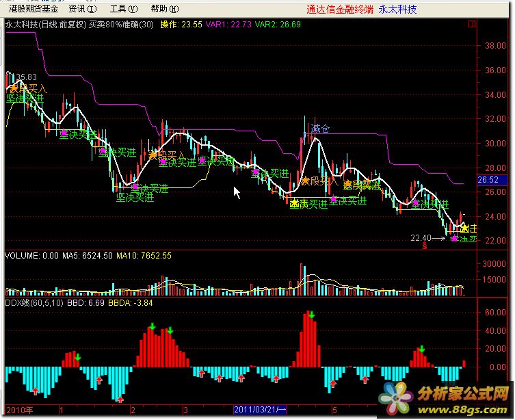Click the BBD: 6.69 value

pyautogui.click(x=85, y=303)
